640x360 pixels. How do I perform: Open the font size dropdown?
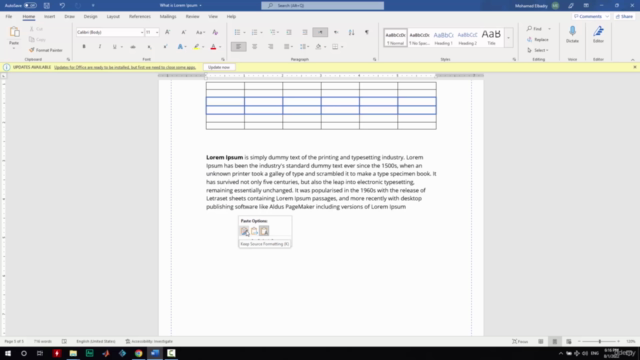[157, 32]
